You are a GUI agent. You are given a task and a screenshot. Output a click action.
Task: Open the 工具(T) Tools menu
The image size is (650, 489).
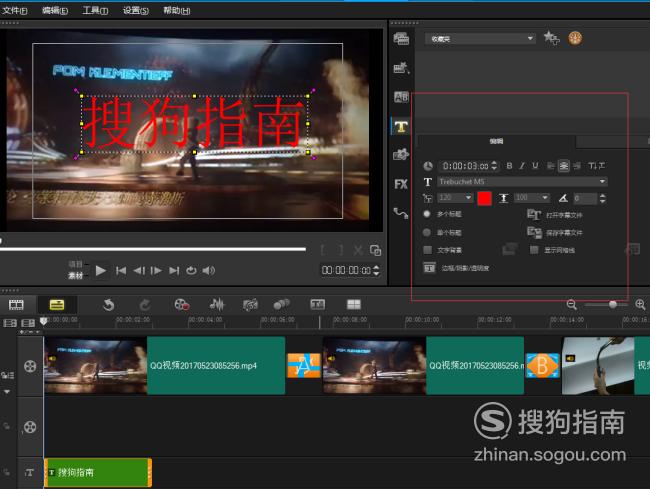coord(95,10)
